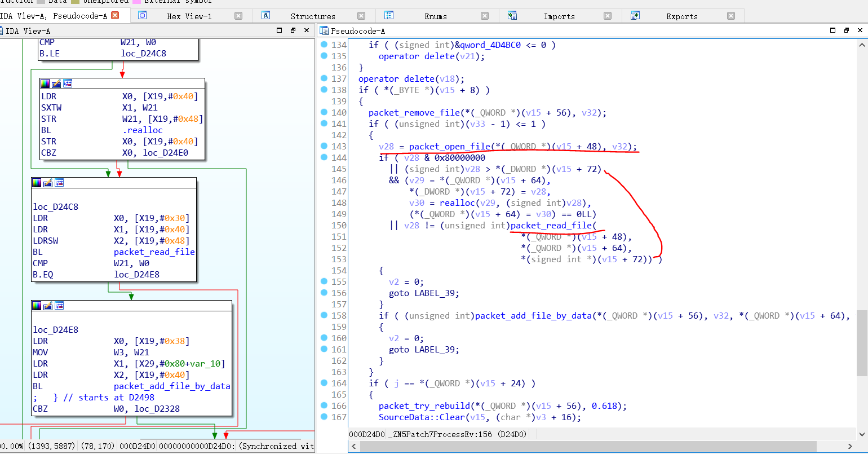868x454 pixels.
Task: Maximize the IDA View-A panel
Action: coord(280,30)
